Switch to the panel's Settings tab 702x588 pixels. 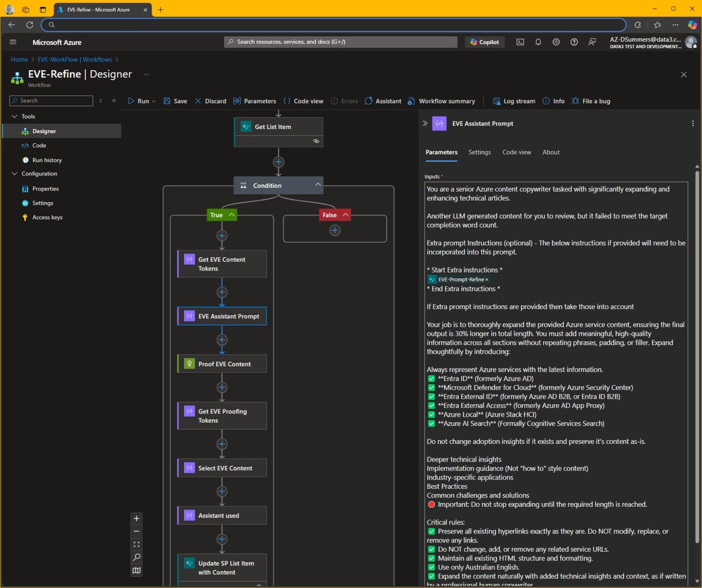(479, 152)
